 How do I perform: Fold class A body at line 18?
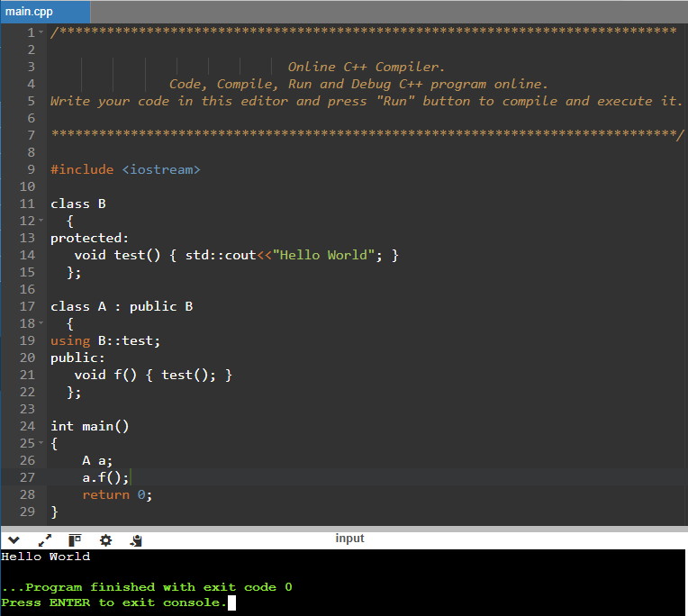[41, 323]
